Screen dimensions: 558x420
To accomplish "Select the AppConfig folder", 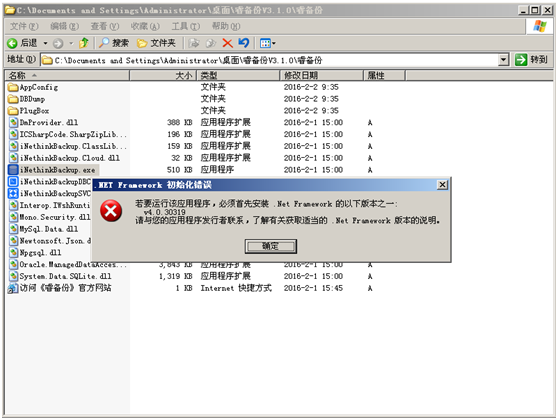I will [x=33, y=87].
